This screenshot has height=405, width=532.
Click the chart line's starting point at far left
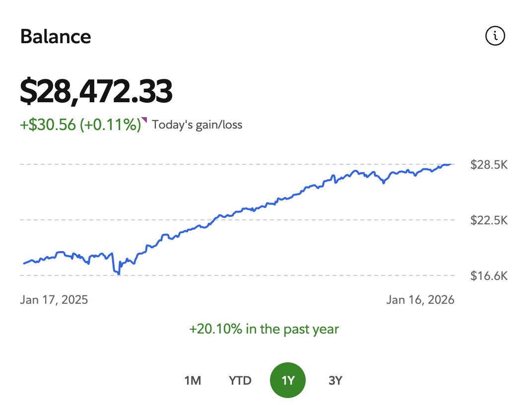click(x=24, y=263)
